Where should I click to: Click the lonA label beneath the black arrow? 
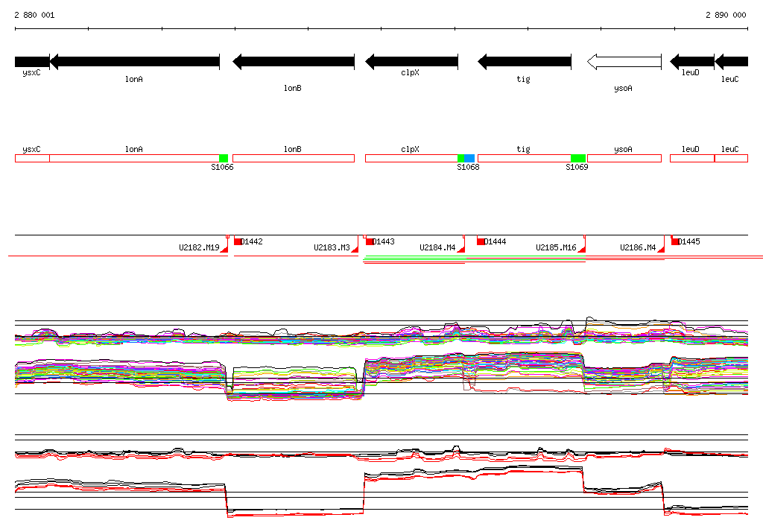click(134, 79)
